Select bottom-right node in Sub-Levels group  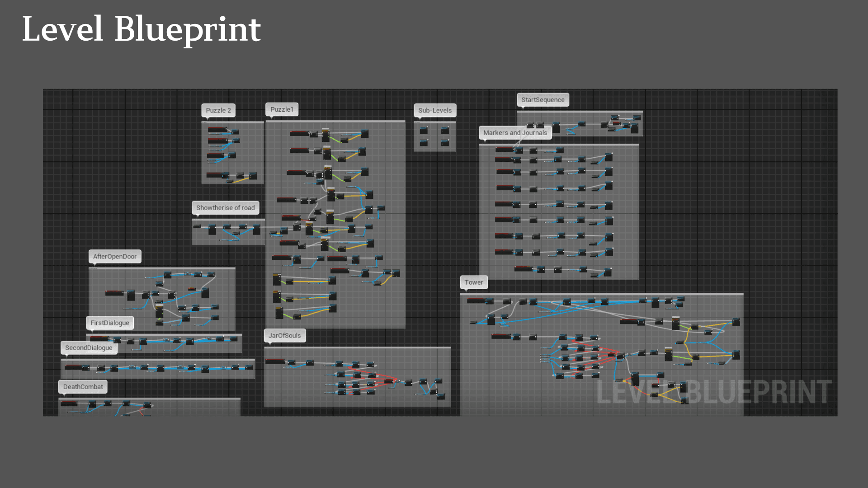click(445, 143)
